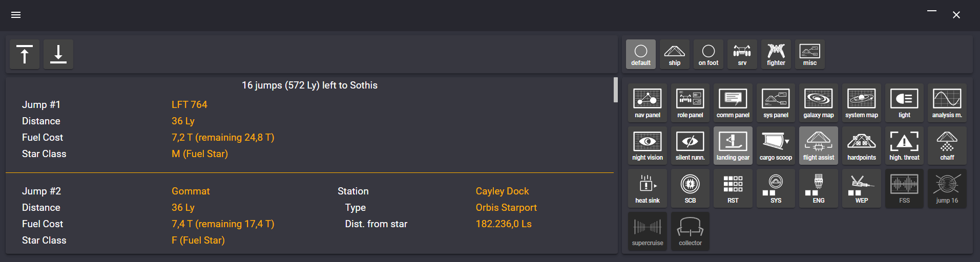
Task: Click the LFT 764 system name
Action: (x=190, y=104)
